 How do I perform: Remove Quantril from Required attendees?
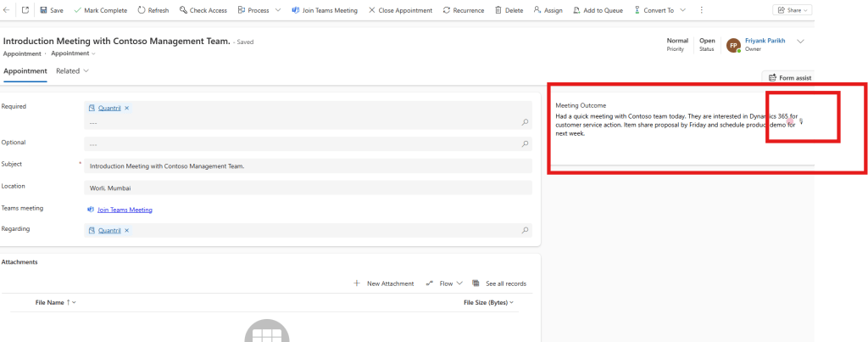[x=127, y=109]
